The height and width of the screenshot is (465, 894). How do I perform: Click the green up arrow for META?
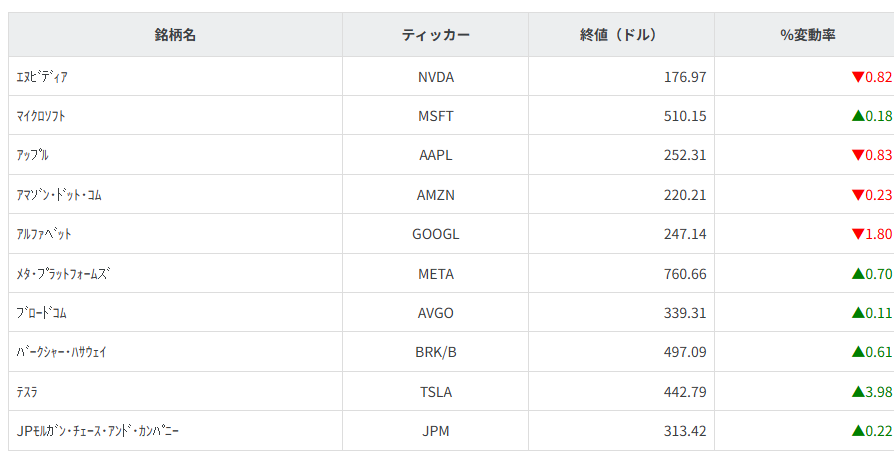(x=857, y=273)
